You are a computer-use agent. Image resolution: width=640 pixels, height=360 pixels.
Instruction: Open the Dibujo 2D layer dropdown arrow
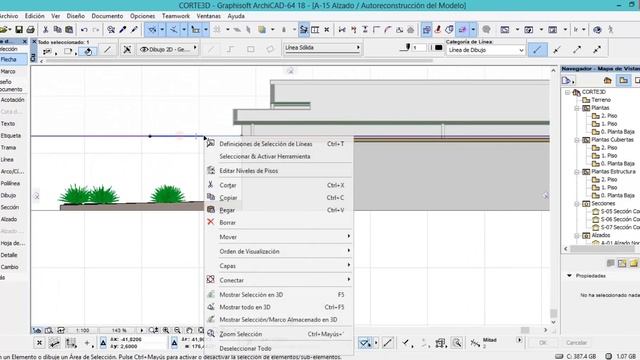[x=195, y=49]
